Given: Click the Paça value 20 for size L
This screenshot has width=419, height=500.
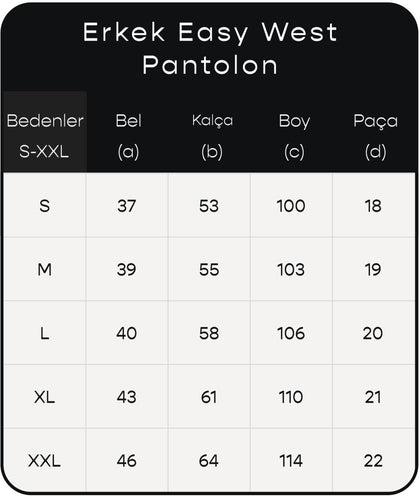Looking at the screenshot, I should coord(373,333).
